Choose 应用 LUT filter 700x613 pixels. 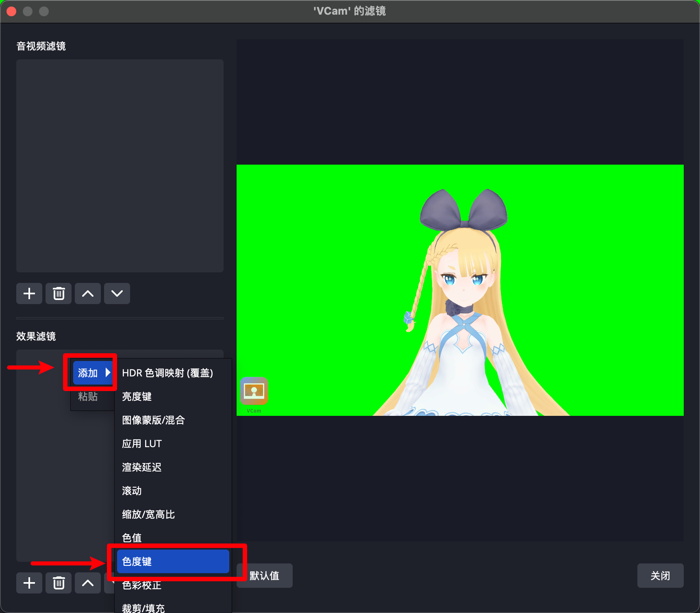pos(142,443)
